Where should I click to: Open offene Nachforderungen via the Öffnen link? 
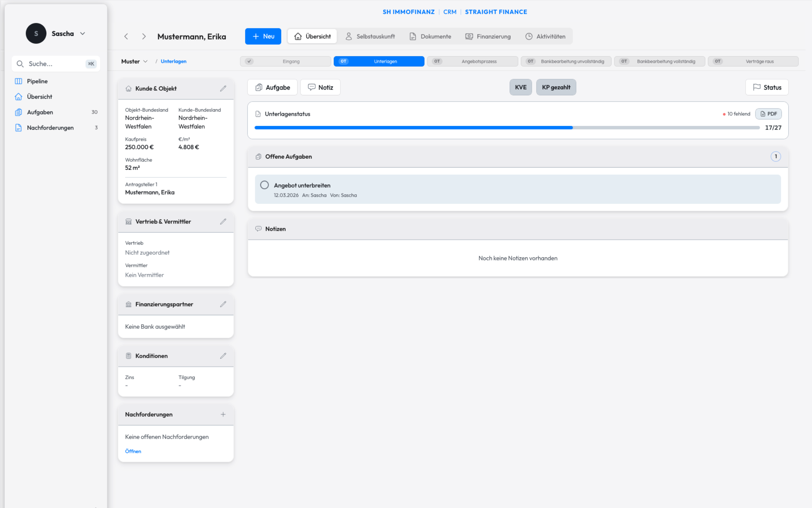133,451
